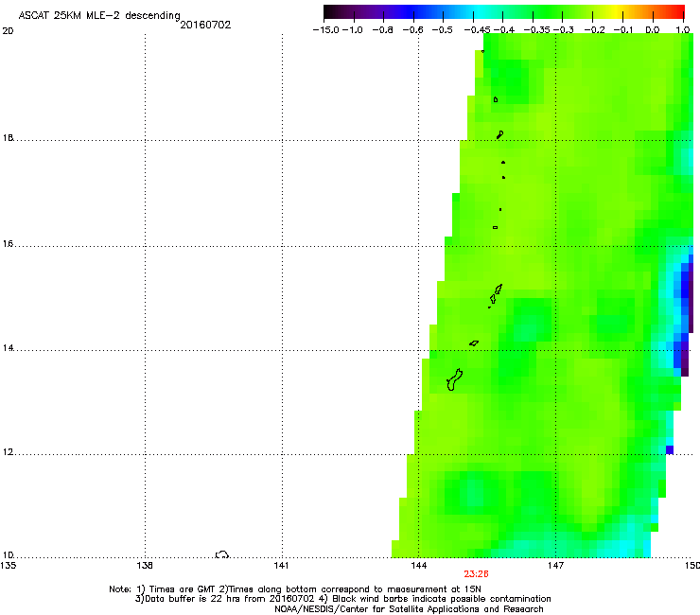Click the longitude label 135 at corner

tap(8, 566)
